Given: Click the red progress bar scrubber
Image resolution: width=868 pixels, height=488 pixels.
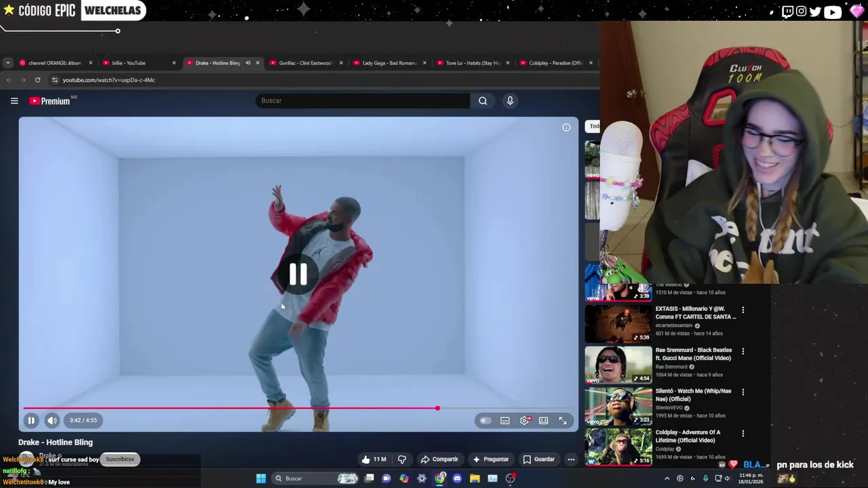Looking at the screenshot, I should click(437, 408).
